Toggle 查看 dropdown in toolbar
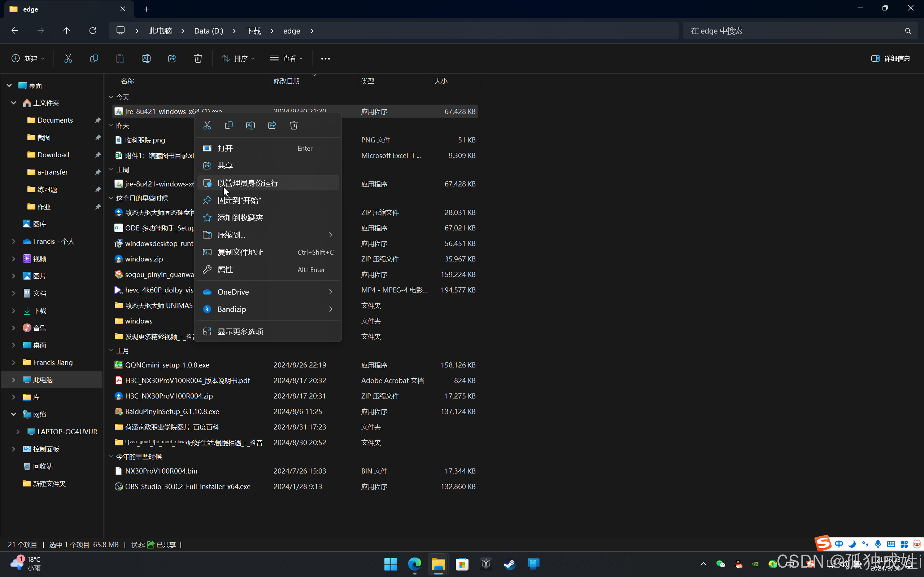The height and width of the screenshot is (577, 924). [x=287, y=58]
